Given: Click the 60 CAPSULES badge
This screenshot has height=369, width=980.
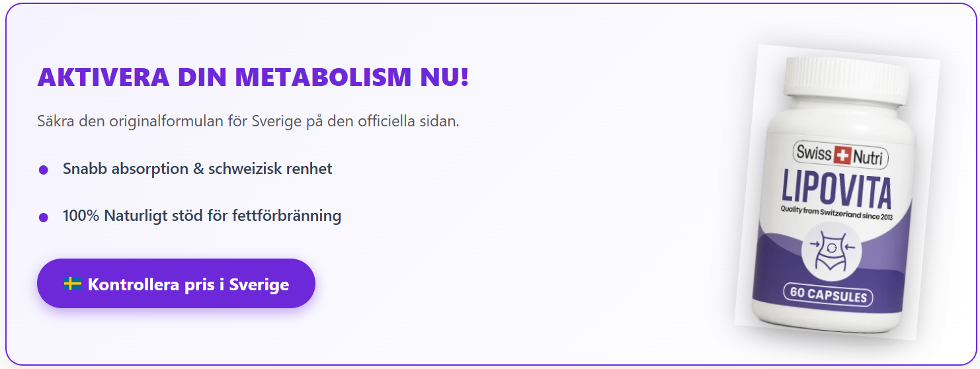Looking at the screenshot, I should (x=828, y=295).
